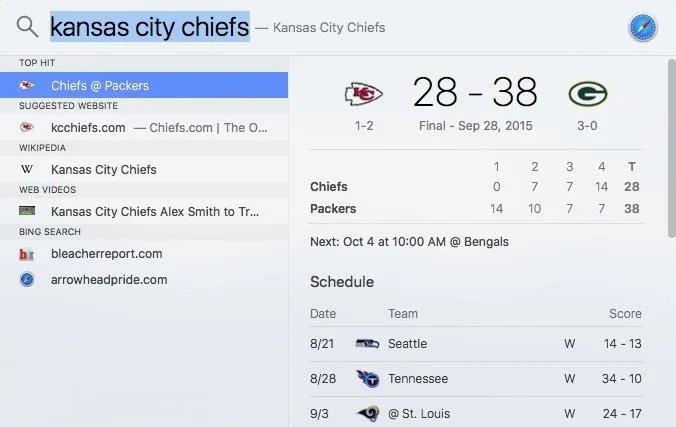Click the Bleacher Report b/r icon
676x427 pixels.
tap(26, 254)
